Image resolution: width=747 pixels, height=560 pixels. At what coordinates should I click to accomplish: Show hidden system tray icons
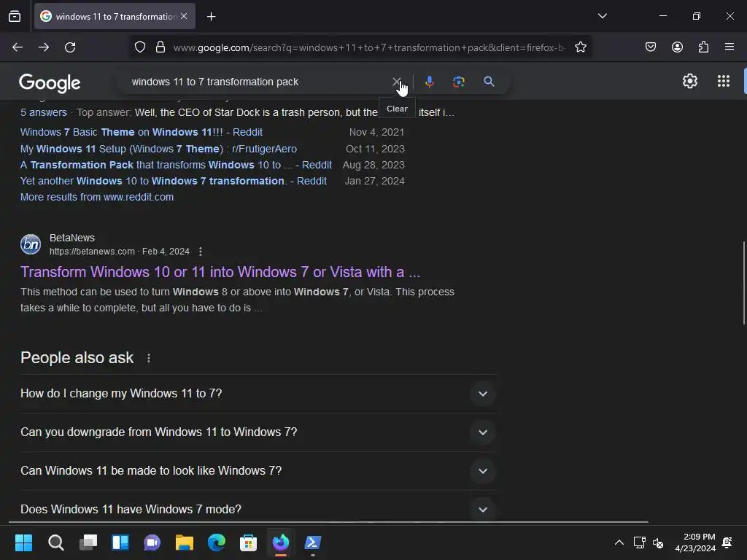tap(619, 542)
